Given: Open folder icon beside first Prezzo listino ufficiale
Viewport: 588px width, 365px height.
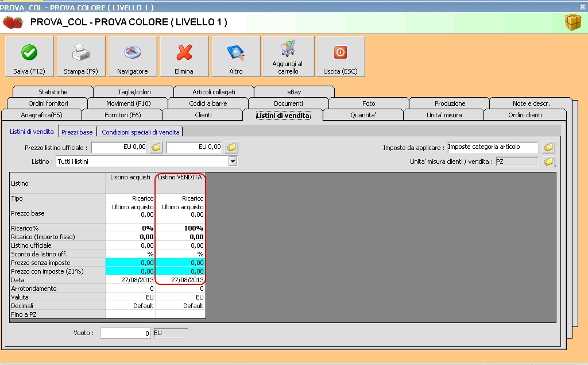Looking at the screenshot, I should click(x=156, y=147).
